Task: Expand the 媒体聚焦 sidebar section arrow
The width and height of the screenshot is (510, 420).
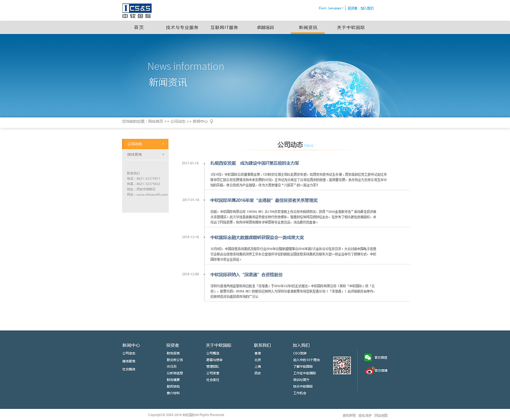Action: click(163, 154)
